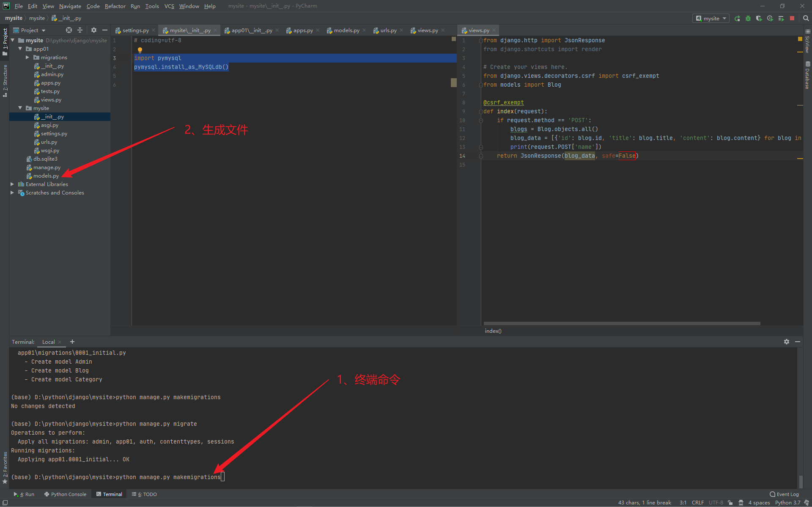The width and height of the screenshot is (812, 507).
Task: Open the VCS menu
Action: pyautogui.click(x=169, y=6)
